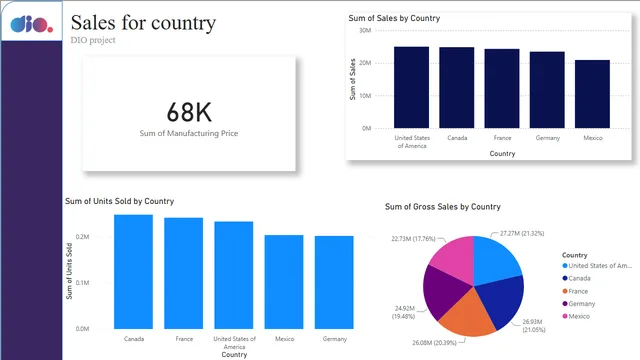
Task: Click the Germany legend swatch
Action: click(x=565, y=304)
